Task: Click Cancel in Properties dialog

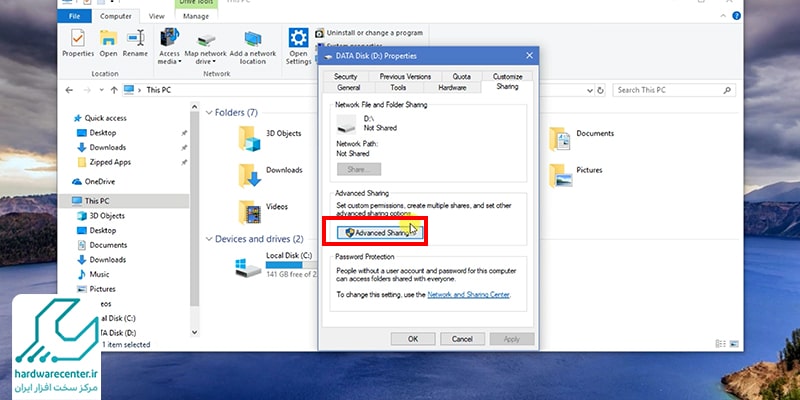Action: coord(462,339)
